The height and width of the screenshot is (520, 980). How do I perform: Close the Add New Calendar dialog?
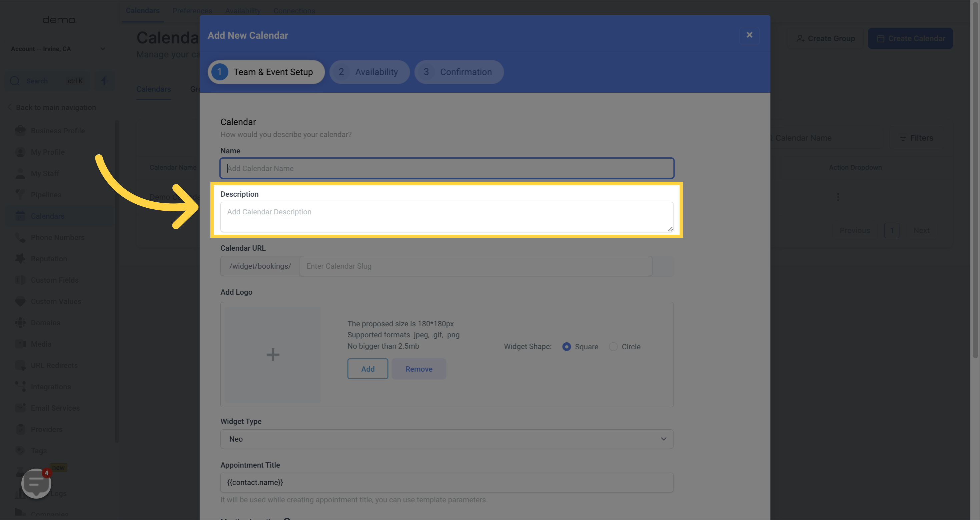point(749,35)
